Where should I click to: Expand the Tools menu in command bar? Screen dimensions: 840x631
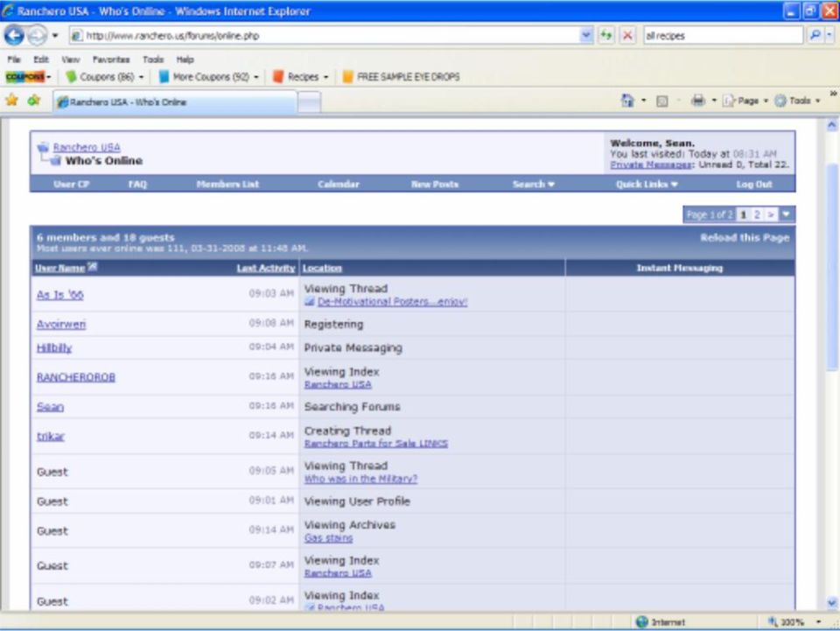coord(817,101)
